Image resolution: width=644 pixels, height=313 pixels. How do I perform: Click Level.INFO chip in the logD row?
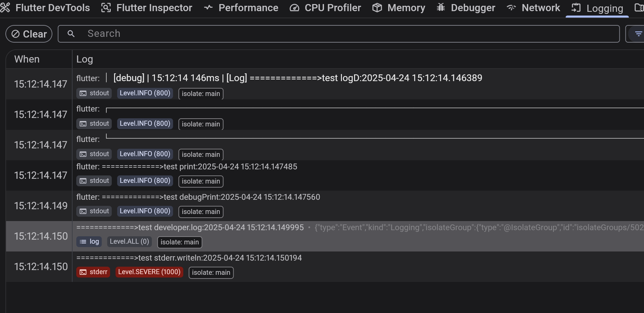click(x=145, y=93)
